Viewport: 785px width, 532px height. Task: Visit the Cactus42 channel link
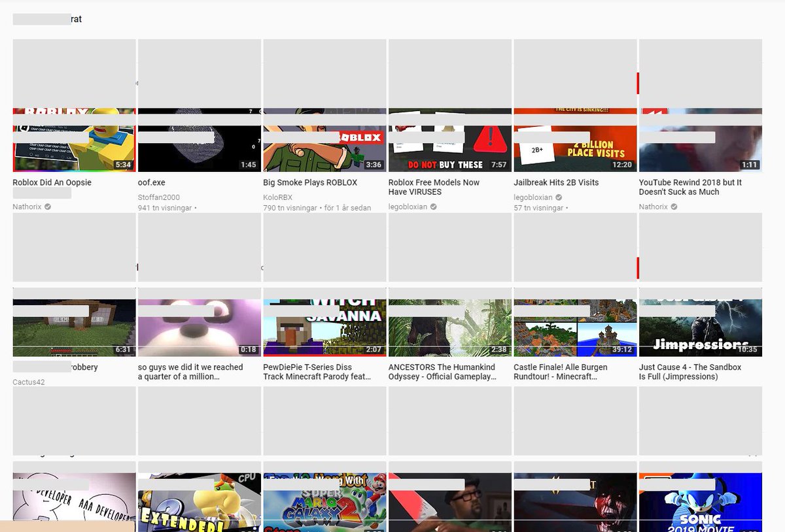(29, 382)
